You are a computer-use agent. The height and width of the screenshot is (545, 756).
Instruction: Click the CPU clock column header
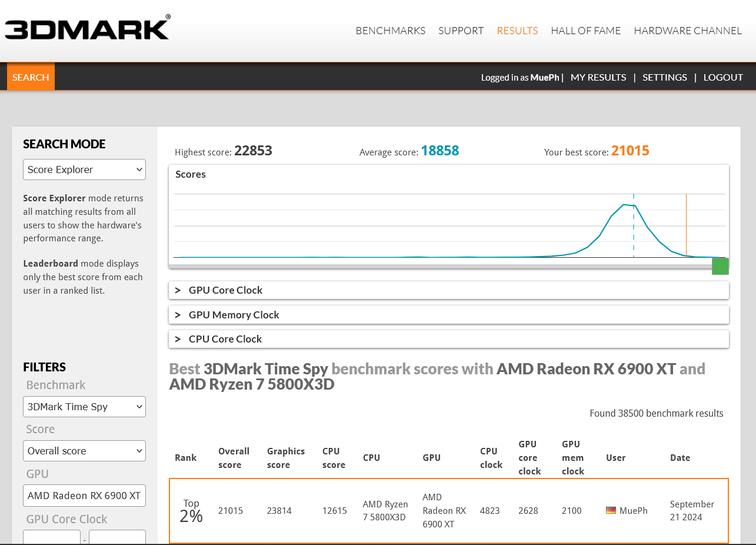click(x=491, y=458)
